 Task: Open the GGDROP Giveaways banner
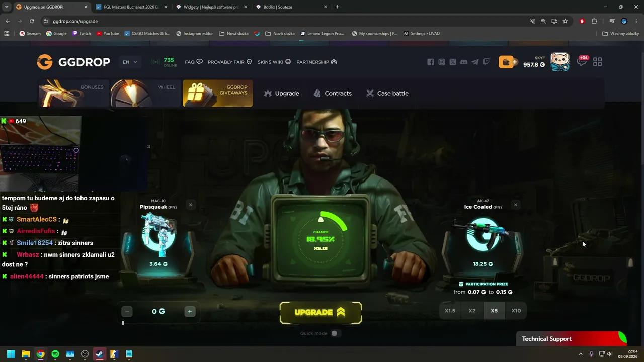[x=218, y=93]
